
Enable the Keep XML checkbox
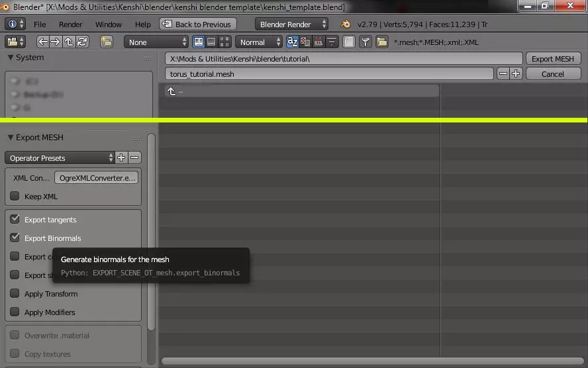tap(15, 196)
